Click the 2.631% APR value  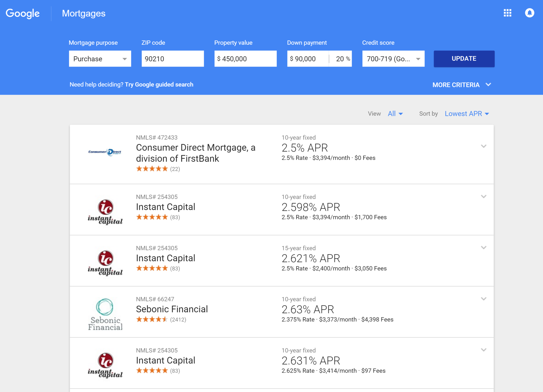311,361
